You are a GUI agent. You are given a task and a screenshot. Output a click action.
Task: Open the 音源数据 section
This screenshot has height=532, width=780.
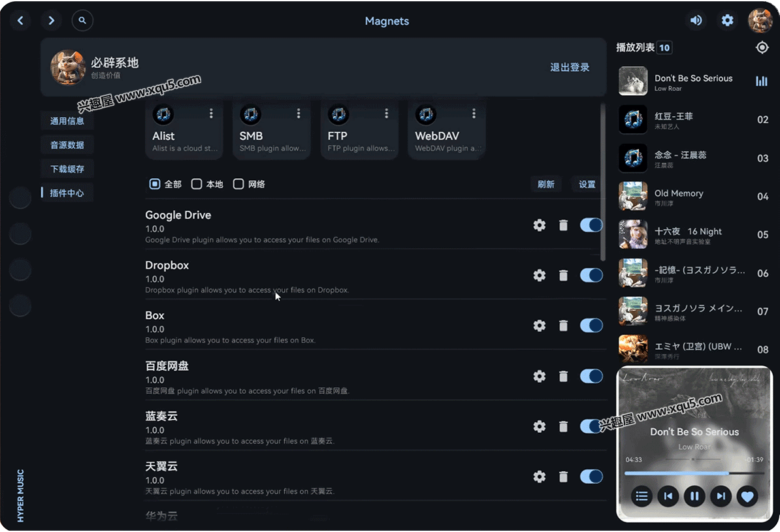click(67, 145)
